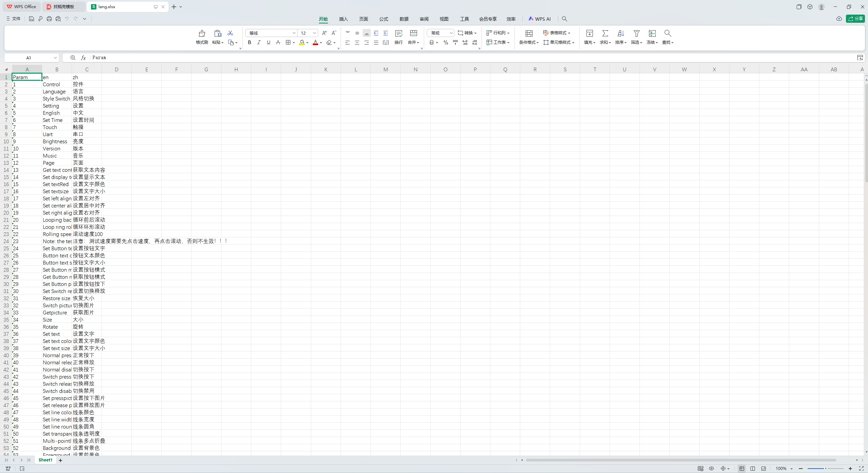Viewport: 868px width, 473px height.
Task: Switch to the 找稻壳模板 tab
Action: click(64, 7)
